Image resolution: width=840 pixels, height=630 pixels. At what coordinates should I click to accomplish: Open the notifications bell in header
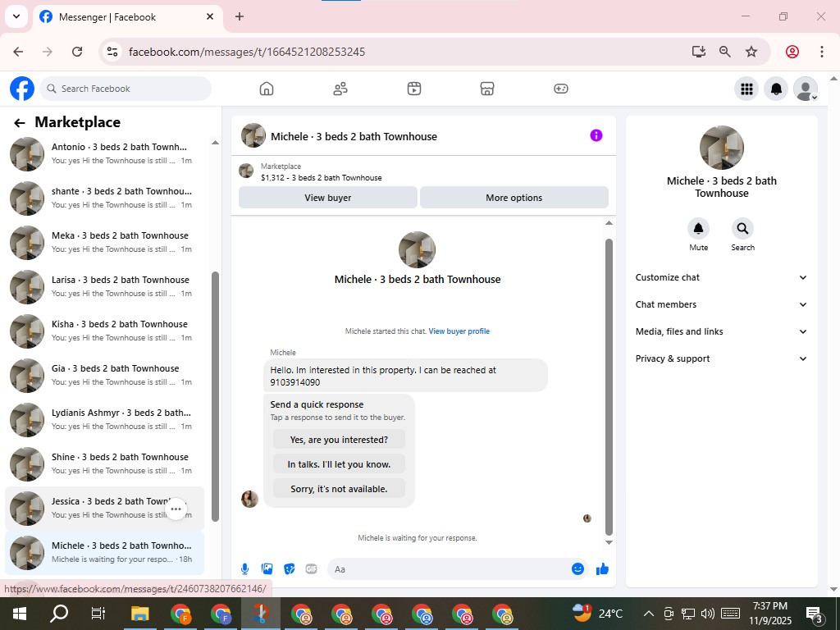coord(776,89)
